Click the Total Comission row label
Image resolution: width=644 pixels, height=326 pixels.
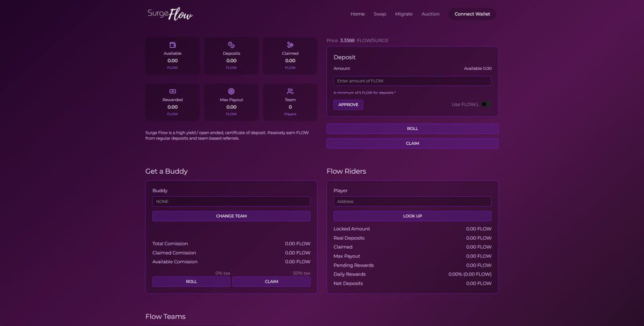(170, 244)
